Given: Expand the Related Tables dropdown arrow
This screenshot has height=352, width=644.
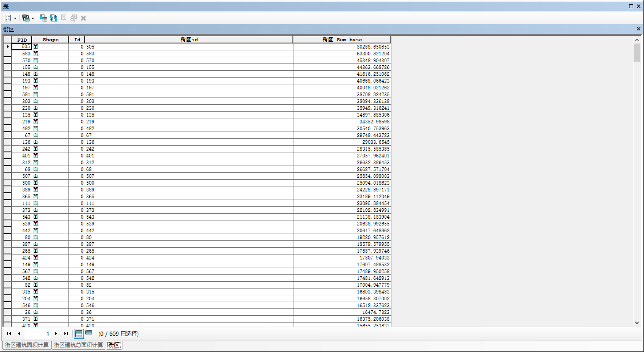Looking at the screenshot, I should tap(33, 18).
